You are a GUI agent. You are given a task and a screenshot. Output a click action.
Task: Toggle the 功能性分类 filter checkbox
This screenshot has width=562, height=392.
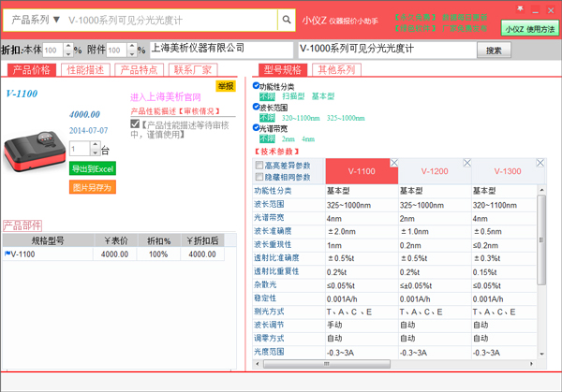coord(257,86)
